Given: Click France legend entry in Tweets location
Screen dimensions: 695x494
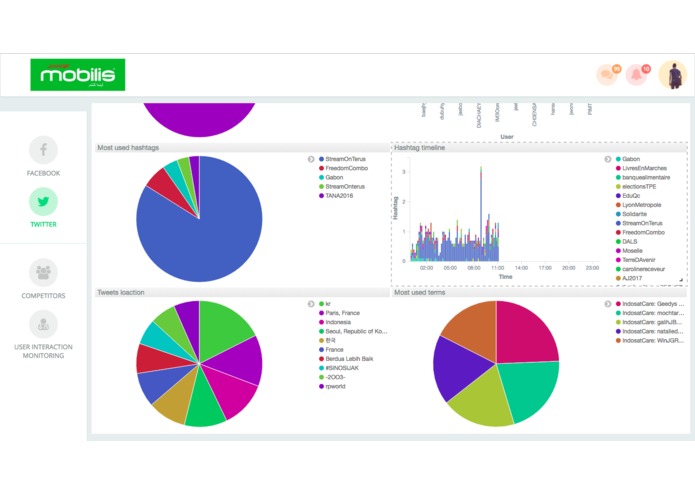Looking at the screenshot, I should point(331,350).
